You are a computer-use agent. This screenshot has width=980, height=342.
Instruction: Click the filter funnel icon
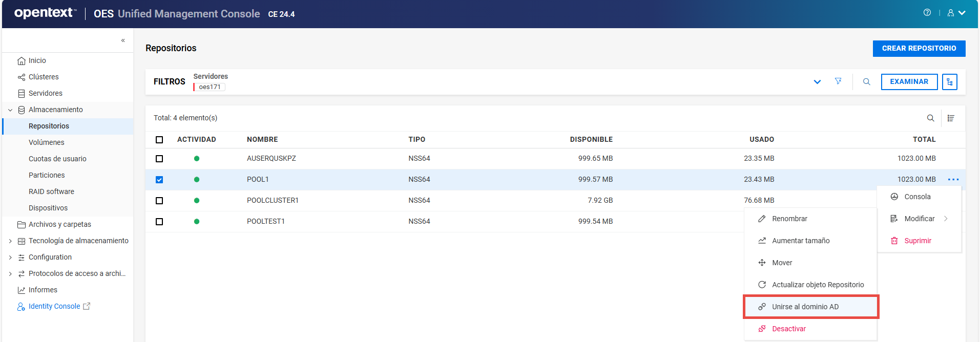point(838,81)
